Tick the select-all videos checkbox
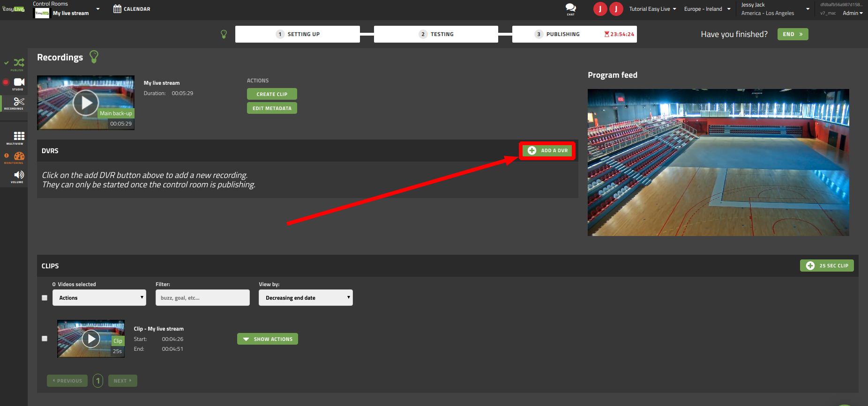 click(45, 298)
